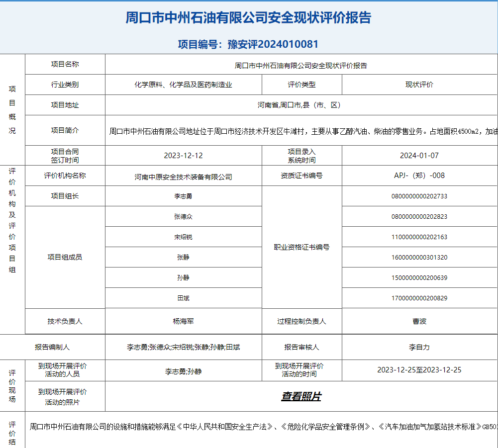Viewport: 498px width, 448px height.
Task: Click the 技术负责人 label cell
Action: [x=65, y=321]
